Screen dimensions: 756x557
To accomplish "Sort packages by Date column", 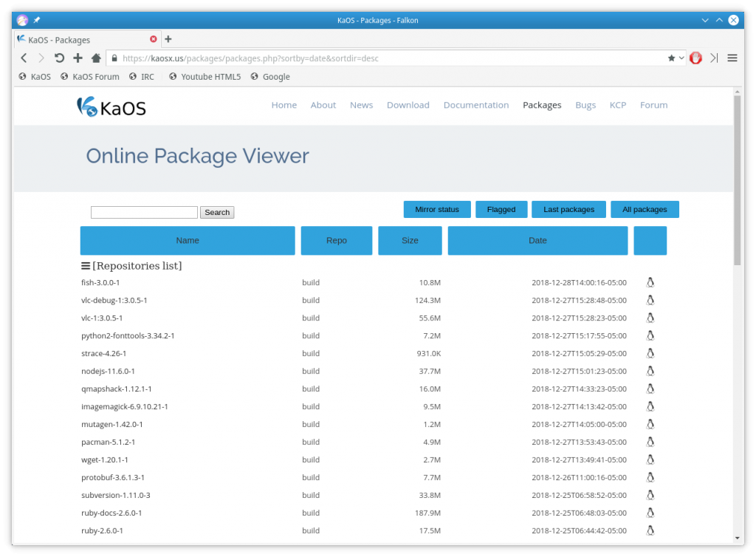I will pyautogui.click(x=537, y=240).
